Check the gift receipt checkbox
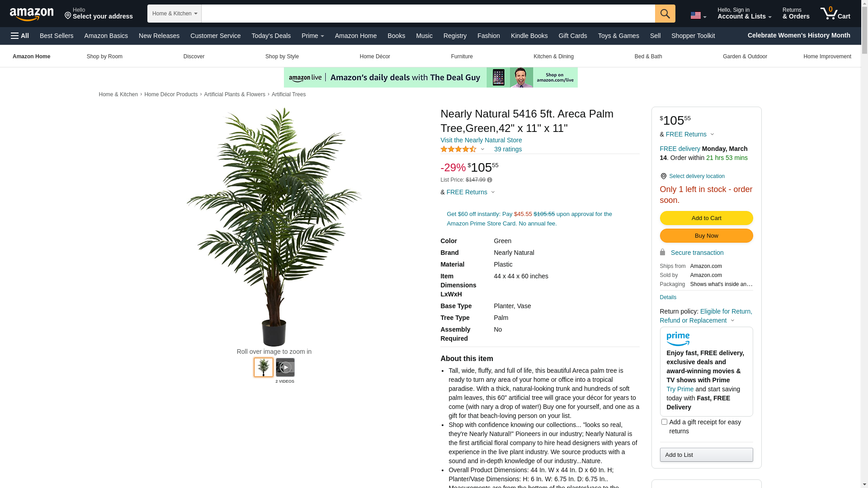The width and height of the screenshot is (868, 488). [664, 422]
